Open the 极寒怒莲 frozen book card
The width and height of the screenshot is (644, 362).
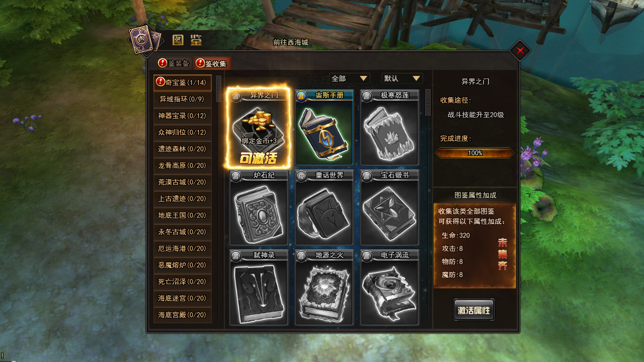tap(389, 128)
